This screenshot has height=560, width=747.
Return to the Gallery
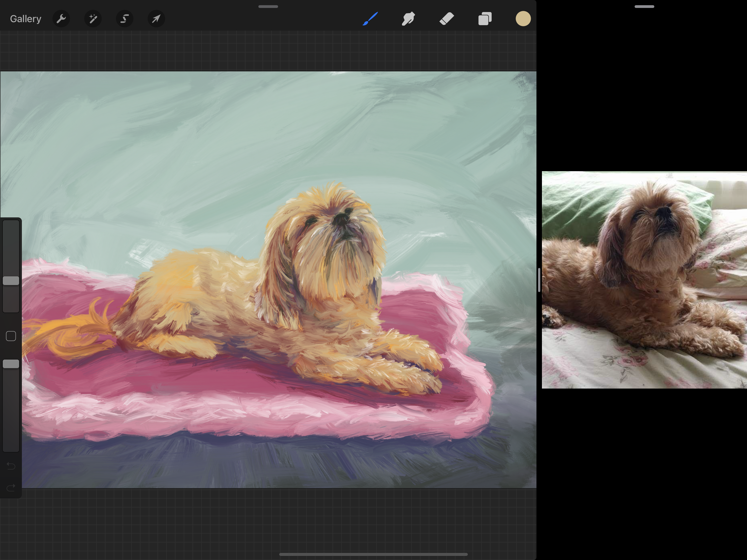[26, 19]
